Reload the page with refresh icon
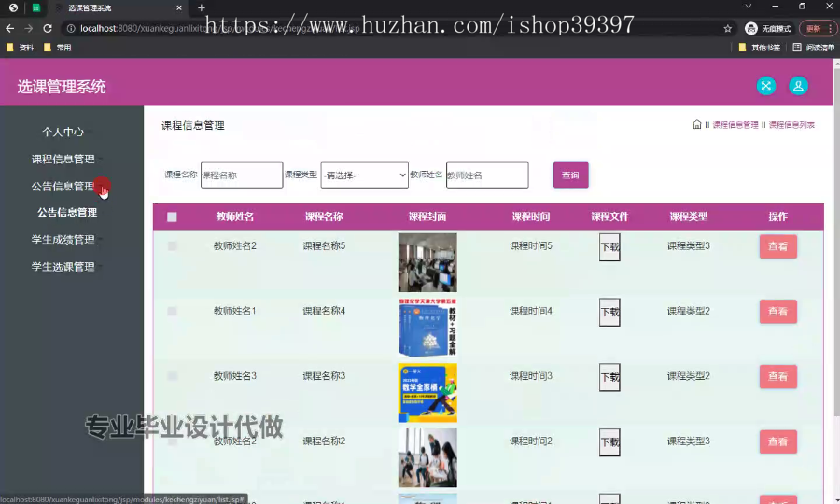 click(48, 28)
